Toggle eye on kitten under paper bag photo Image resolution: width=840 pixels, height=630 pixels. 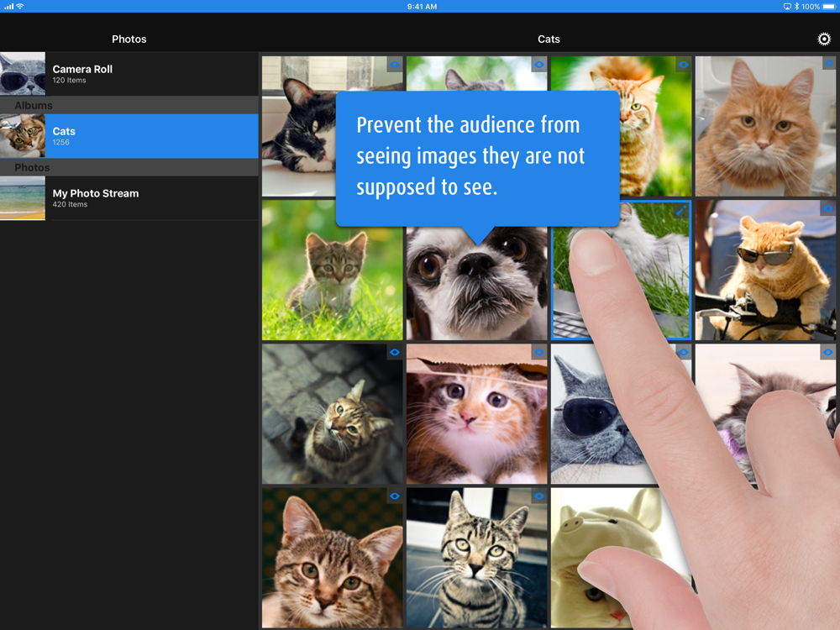pos(539,352)
